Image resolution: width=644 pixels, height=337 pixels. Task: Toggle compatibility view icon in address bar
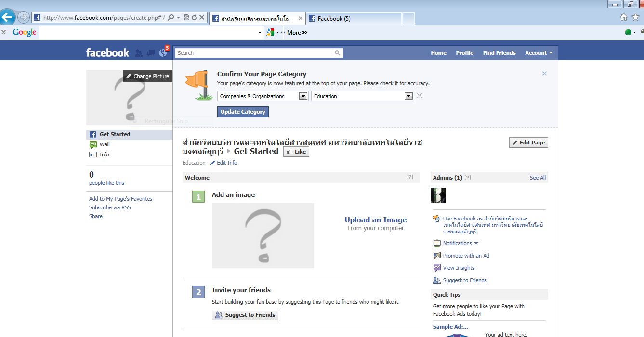(x=186, y=18)
